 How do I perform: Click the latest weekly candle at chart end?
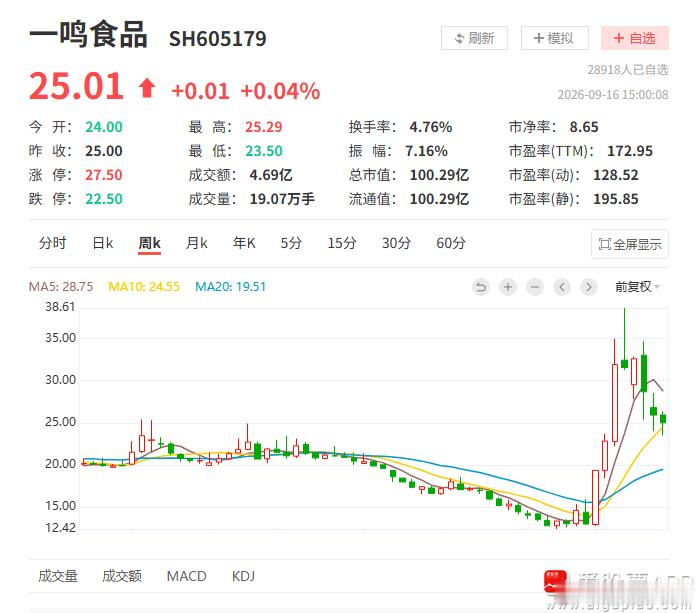(x=663, y=423)
